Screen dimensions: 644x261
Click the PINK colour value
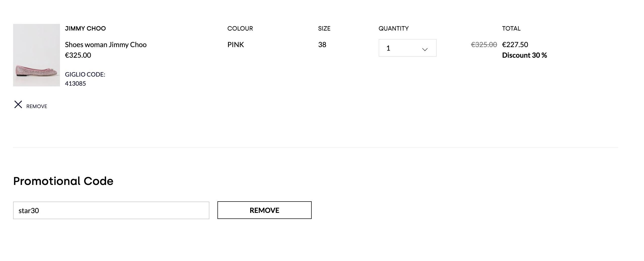coord(236,45)
